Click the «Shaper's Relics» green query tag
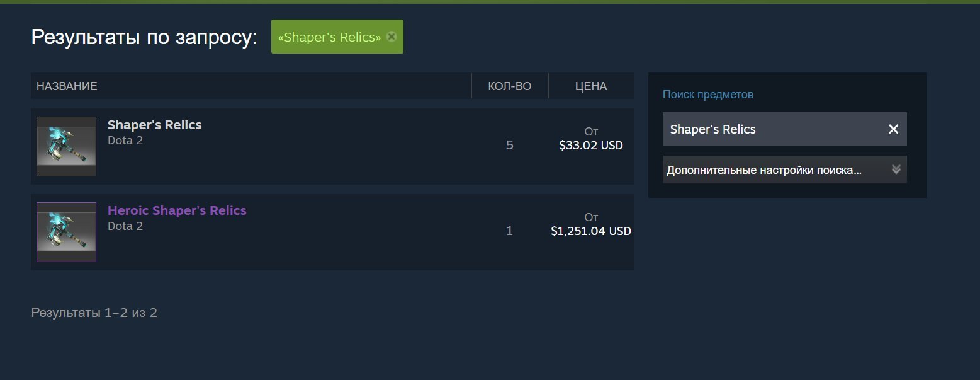The height and width of the screenshot is (380, 980). pyautogui.click(x=329, y=37)
